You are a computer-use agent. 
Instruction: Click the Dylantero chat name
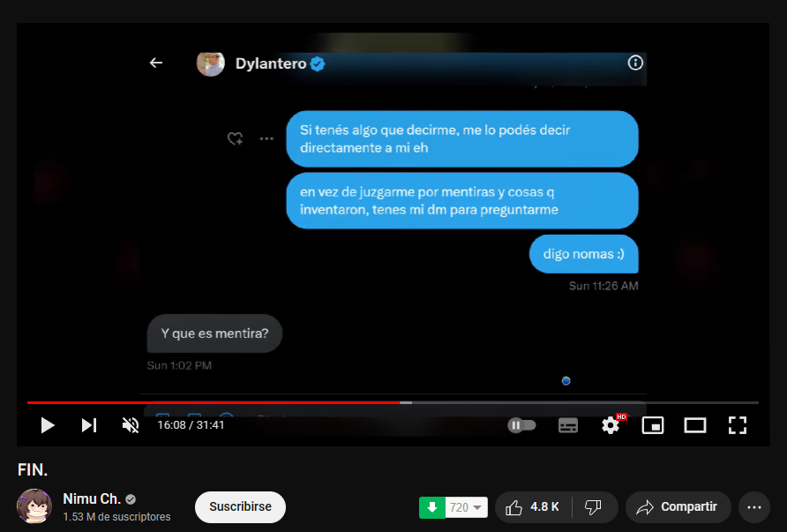coord(271,64)
